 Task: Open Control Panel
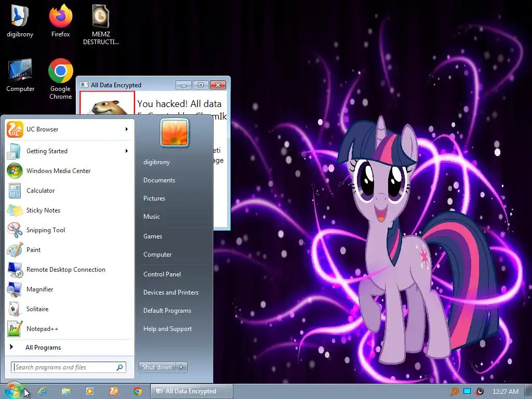[x=162, y=274]
